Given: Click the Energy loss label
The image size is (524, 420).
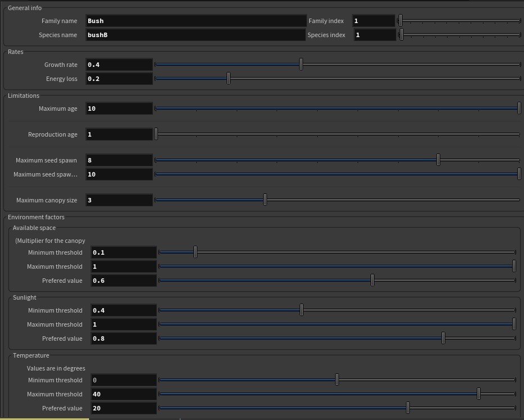Looking at the screenshot, I should 61,79.
